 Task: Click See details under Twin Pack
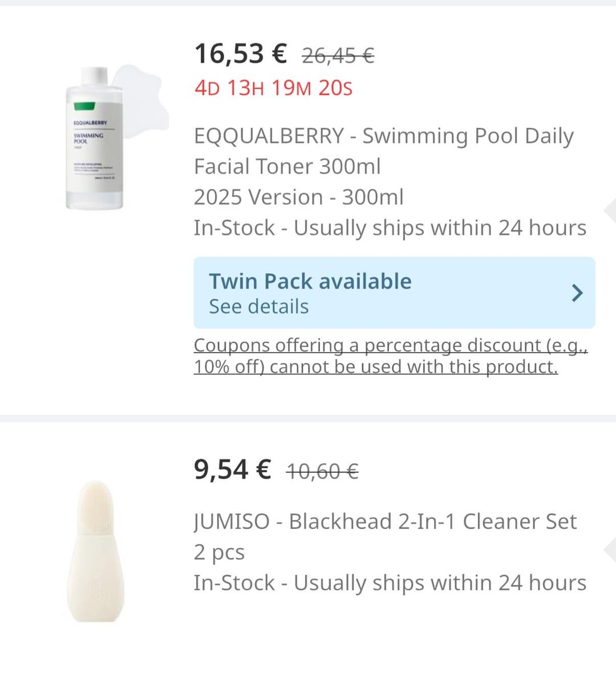coord(259,307)
